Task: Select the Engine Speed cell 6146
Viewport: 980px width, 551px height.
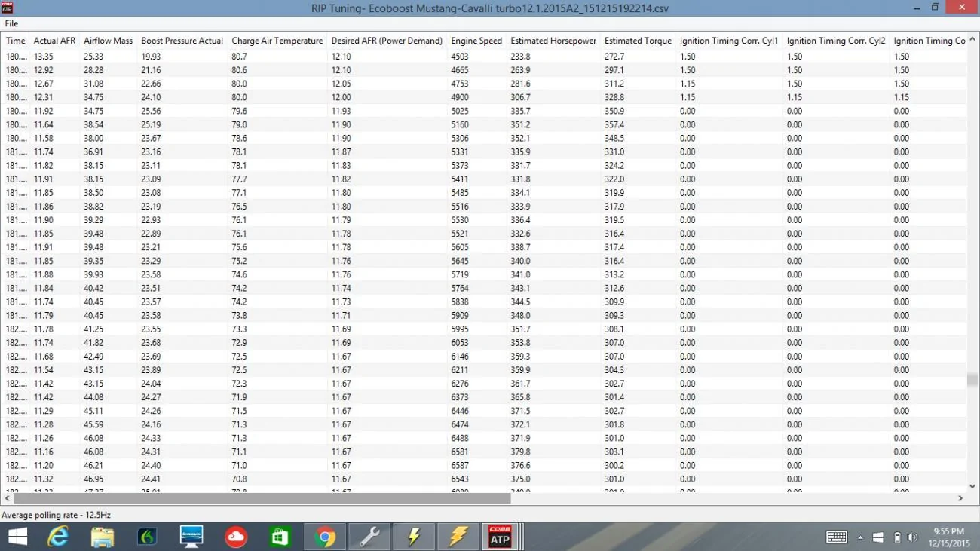Action: pyautogui.click(x=460, y=357)
